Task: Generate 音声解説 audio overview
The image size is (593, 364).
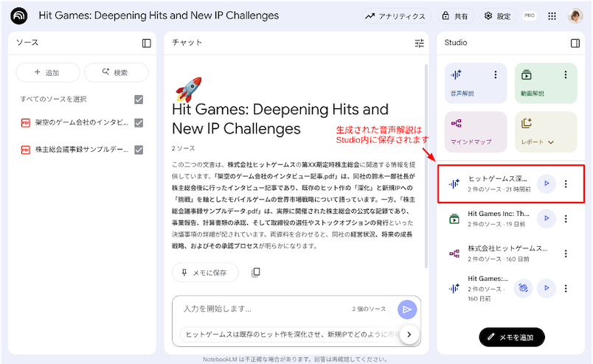Action: [476, 83]
